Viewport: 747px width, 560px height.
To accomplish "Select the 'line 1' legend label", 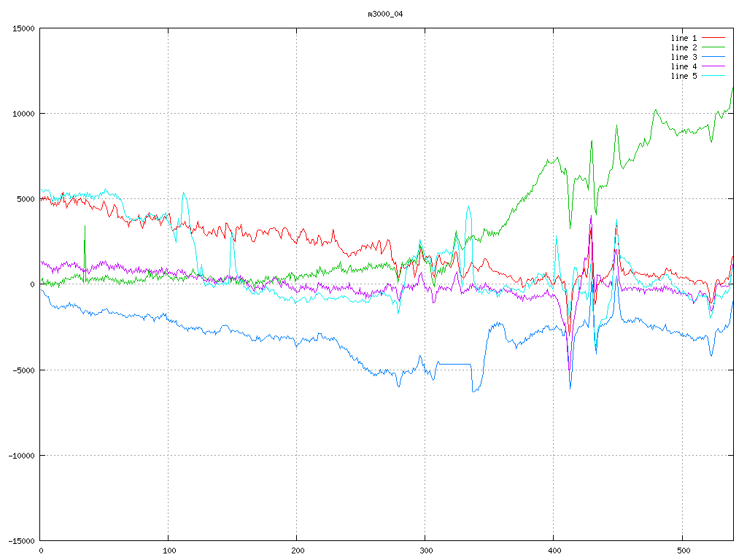I will [684, 38].
